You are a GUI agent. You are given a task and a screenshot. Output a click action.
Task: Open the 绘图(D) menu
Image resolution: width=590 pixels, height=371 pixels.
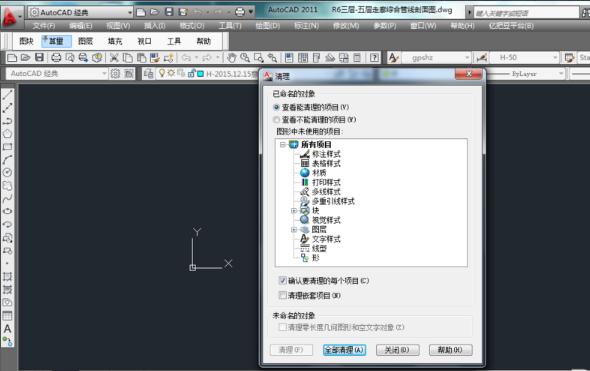coord(268,26)
